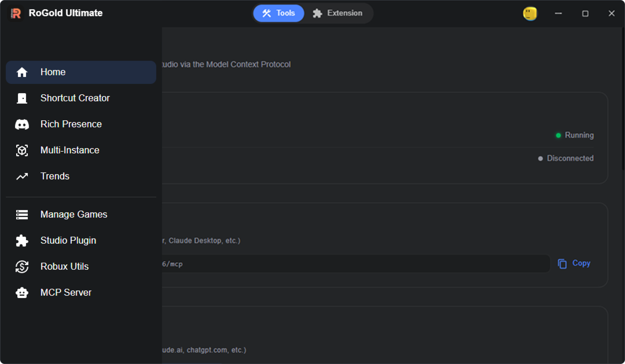The image size is (625, 364).
Task: Select Multi-Instance in the sidebar
Action: (x=81, y=150)
